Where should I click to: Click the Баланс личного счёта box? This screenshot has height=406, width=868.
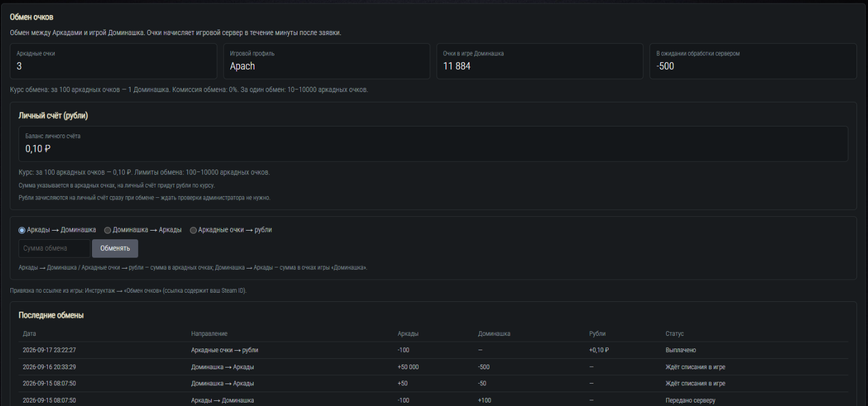tap(433, 144)
